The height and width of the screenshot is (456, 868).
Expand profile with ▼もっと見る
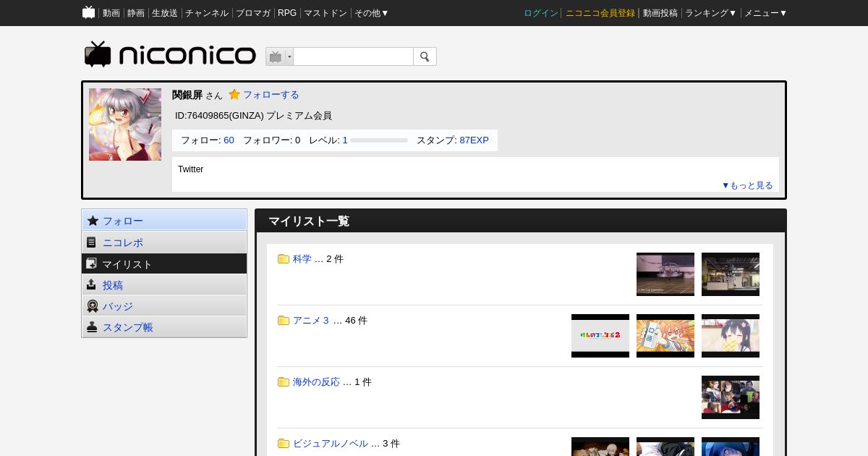(747, 185)
